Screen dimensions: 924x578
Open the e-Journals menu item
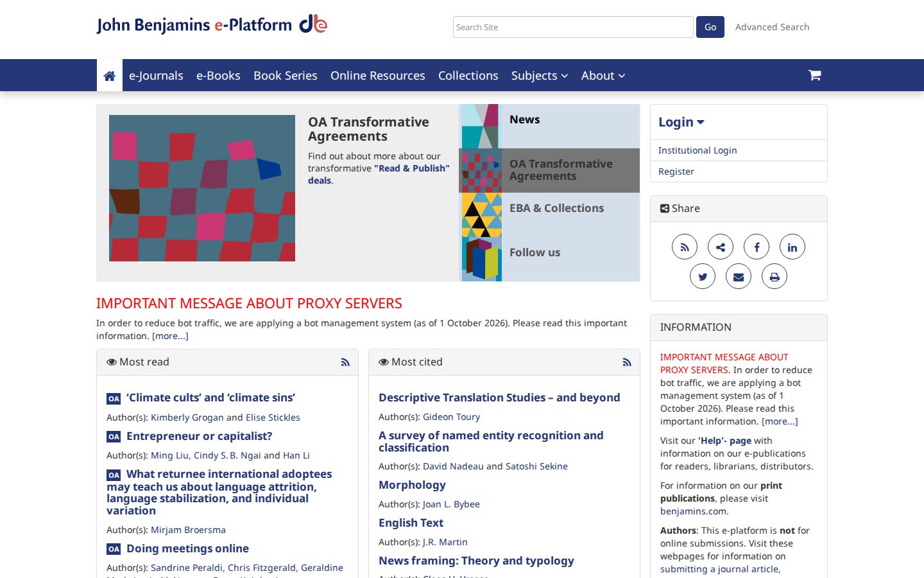[156, 76]
